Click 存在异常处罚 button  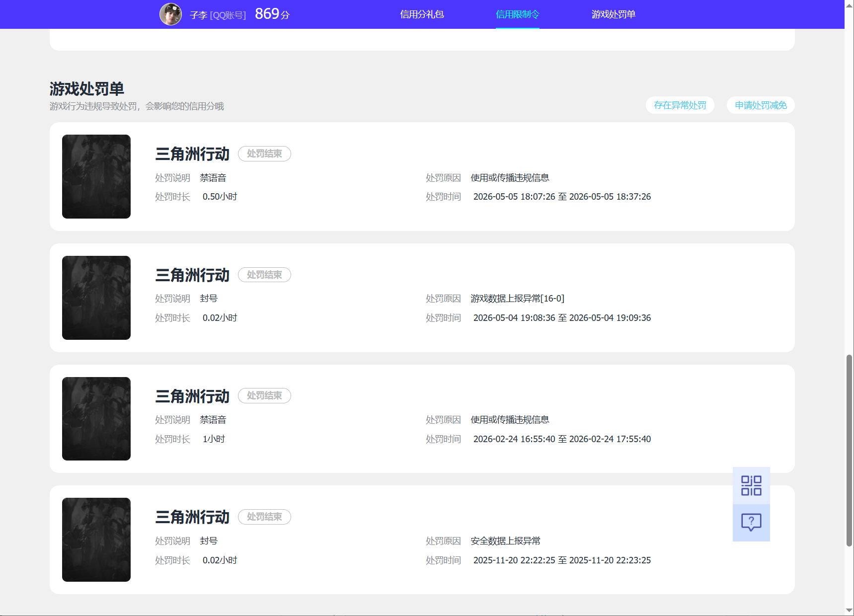tap(680, 105)
